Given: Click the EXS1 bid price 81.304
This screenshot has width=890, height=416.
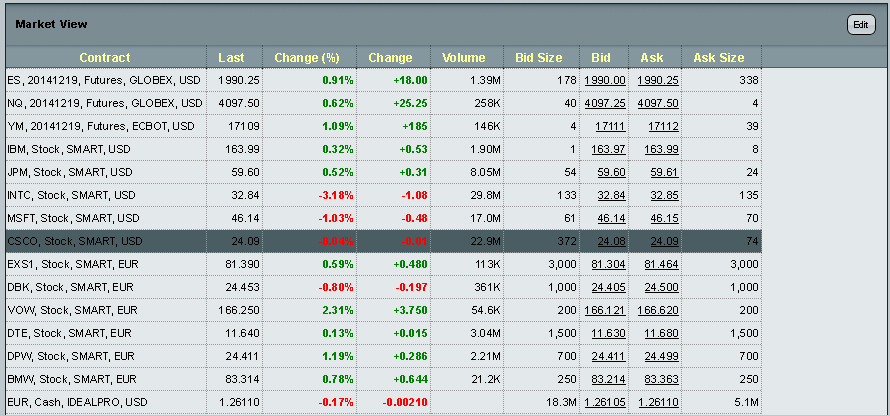Looking at the screenshot, I should pyautogui.click(x=608, y=264).
